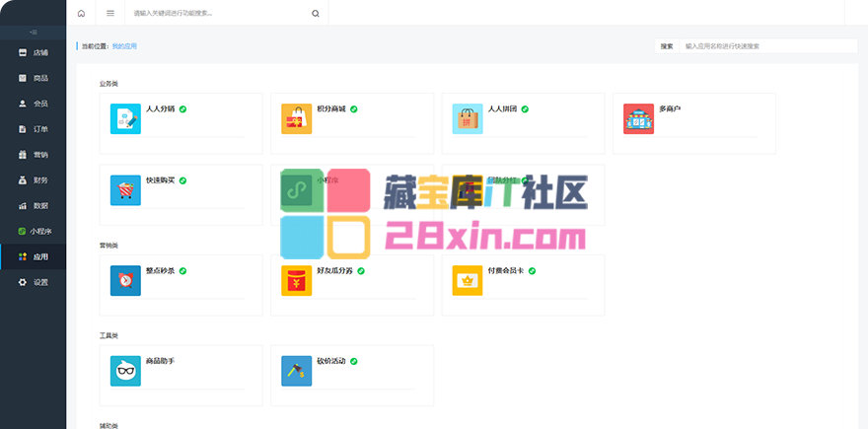Open the 多商户 app icon
The image size is (868, 429).
click(639, 119)
